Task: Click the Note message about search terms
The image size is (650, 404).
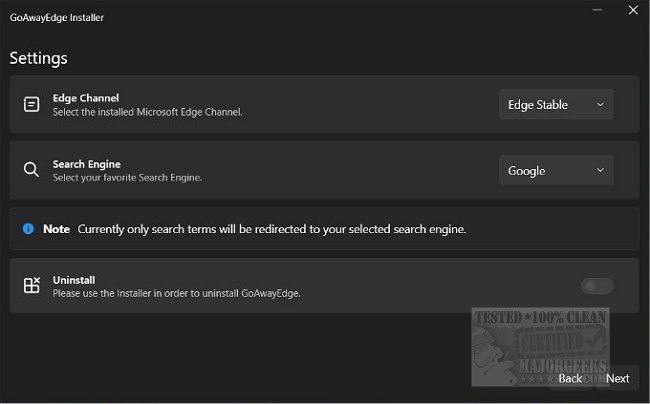Action: (272, 229)
